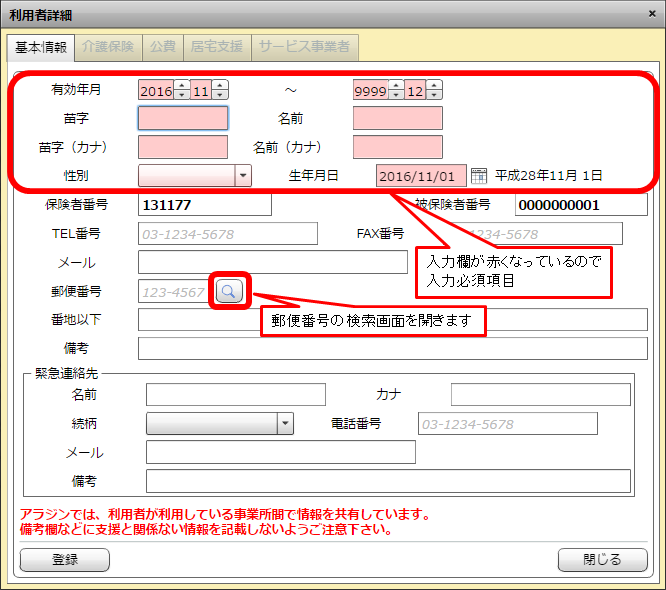Screen dimensions: 666x590
Task: Click the emergency contact 電話番号 field
Action: tap(507, 423)
